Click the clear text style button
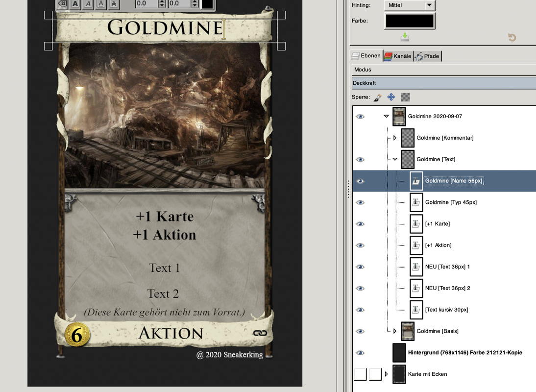 coord(62,4)
